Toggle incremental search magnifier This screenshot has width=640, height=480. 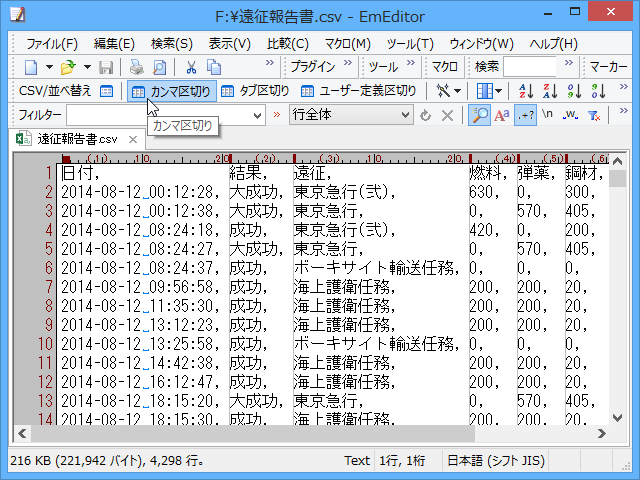tap(479, 115)
